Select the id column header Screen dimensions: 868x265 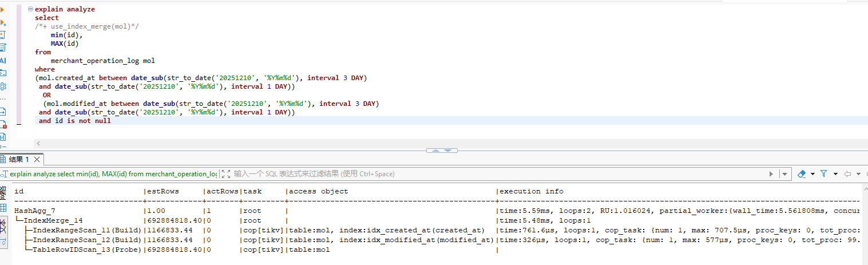click(x=18, y=191)
